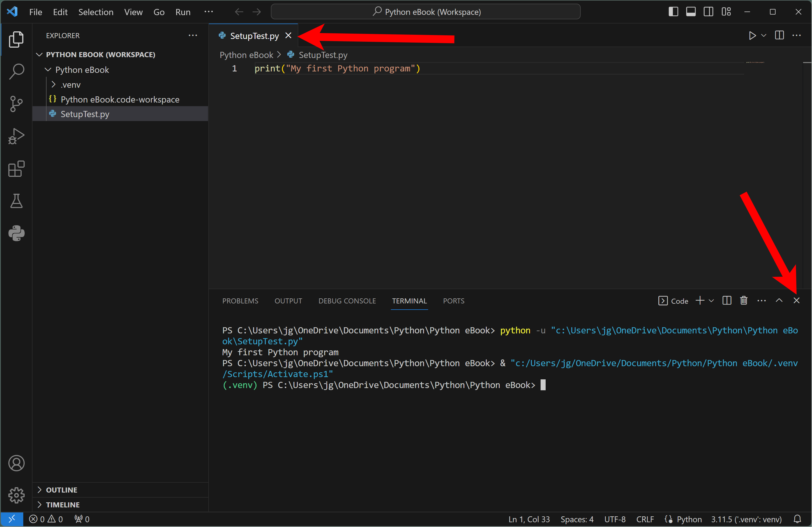
Task: Toggle the primary side bar
Action: (x=673, y=12)
